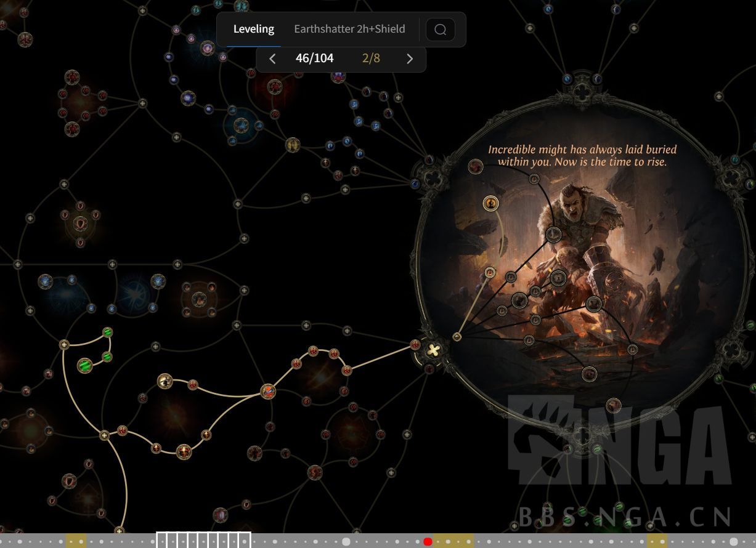Click the large white timeline dot before the red marker

click(346, 542)
